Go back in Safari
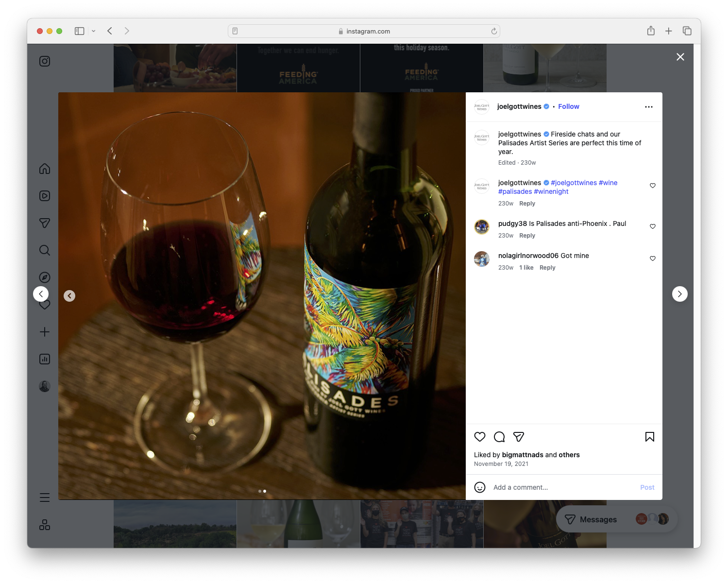The width and height of the screenshot is (728, 584). [x=110, y=31]
